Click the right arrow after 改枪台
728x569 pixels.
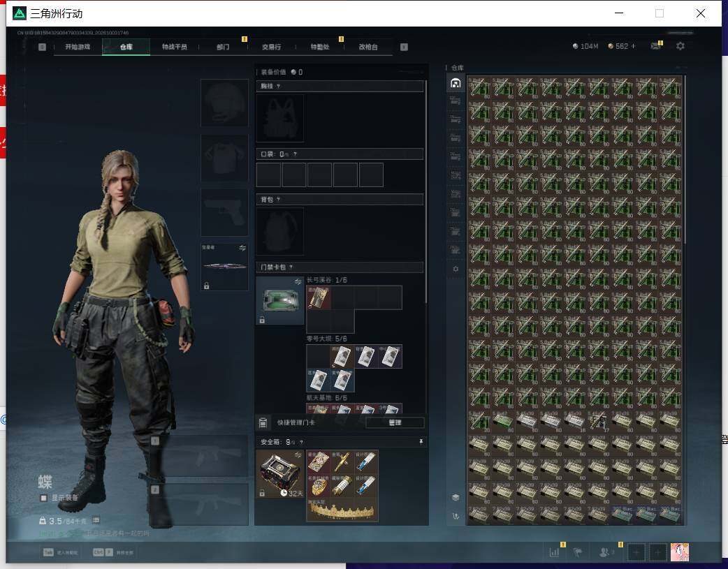click(404, 47)
